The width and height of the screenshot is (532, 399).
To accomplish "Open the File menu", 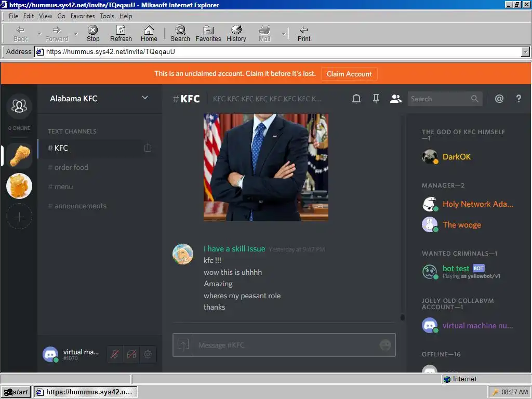I will 13,16.
